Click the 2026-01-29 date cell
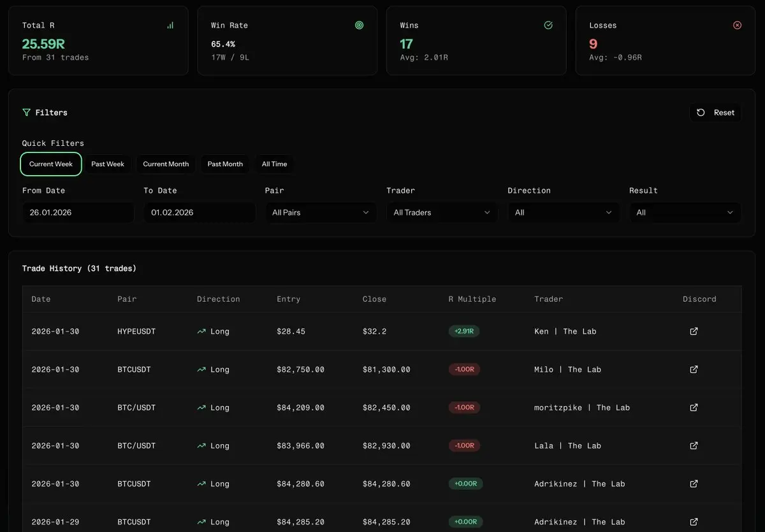The height and width of the screenshot is (532, 765). click(x=55, y=522)
